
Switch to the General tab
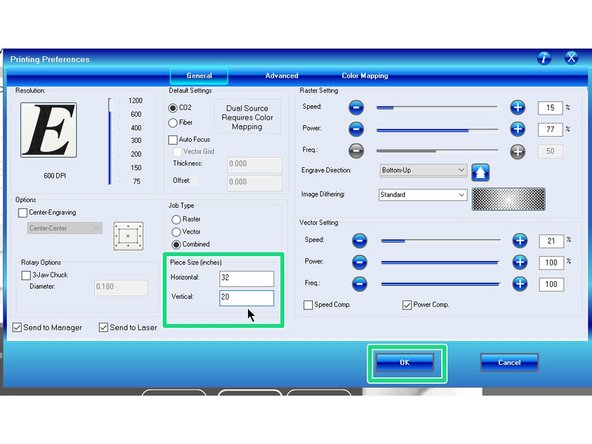(199, 76)
